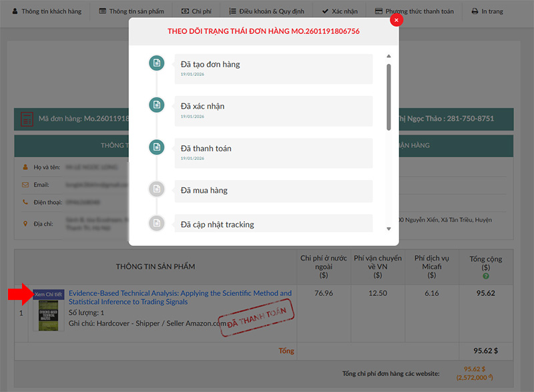534x392 pixels.
Task: Click the green help icon under 'Tổng cộng'
Action: [x=485, y=276]
